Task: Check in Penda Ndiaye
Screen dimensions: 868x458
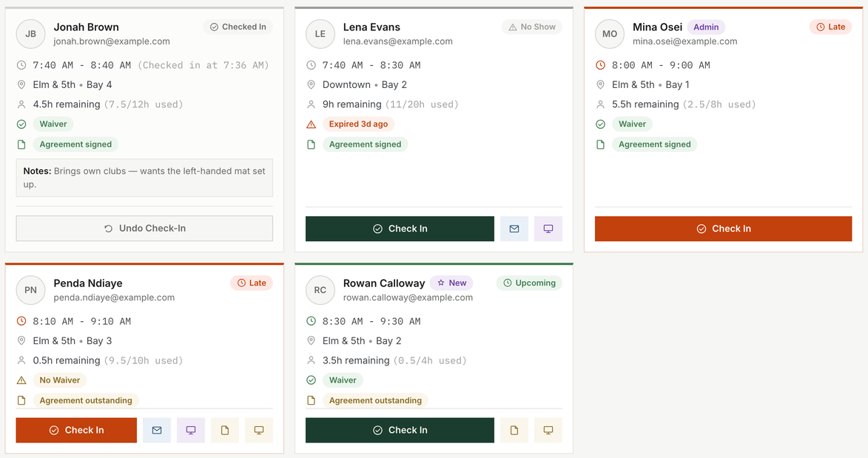Action: tap(76, 431)
